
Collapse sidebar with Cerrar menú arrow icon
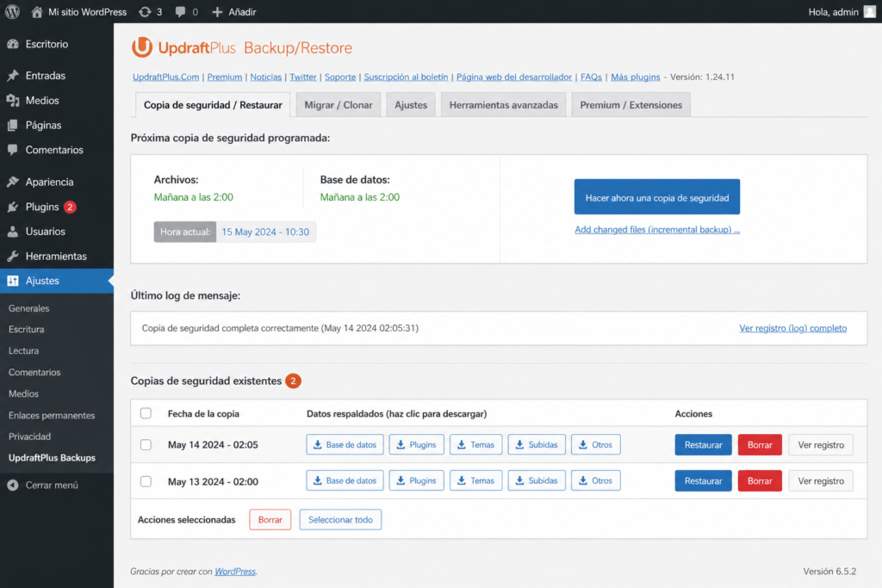(13, 485)
